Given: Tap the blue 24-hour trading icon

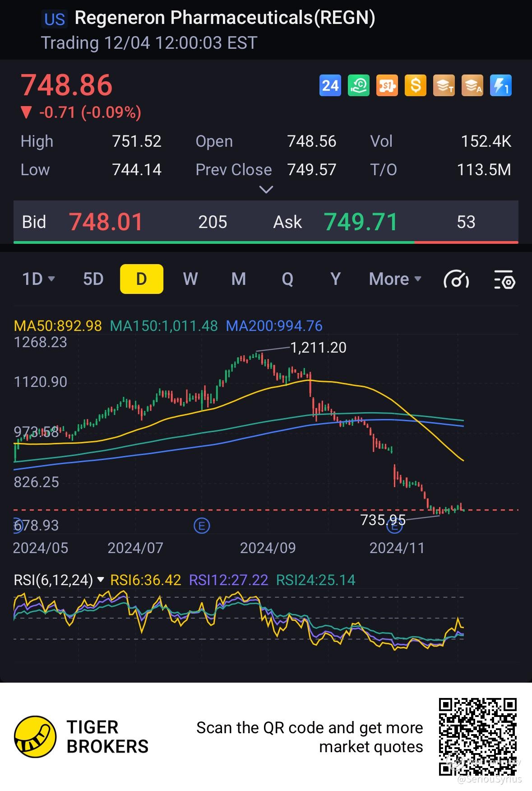Looking at the screenshot, I should [x=330, y=85].
